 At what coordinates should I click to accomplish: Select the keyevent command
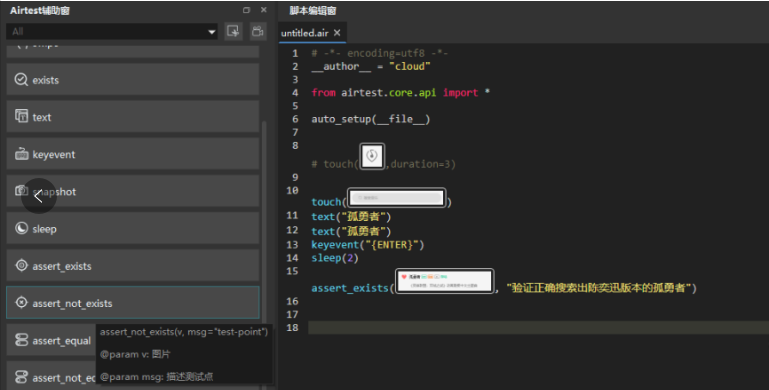pos(132,154)
